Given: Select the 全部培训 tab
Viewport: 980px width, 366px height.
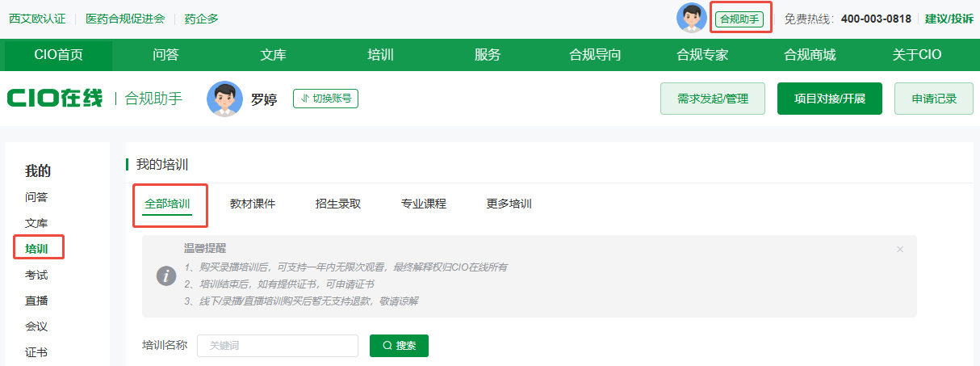Looking at the screenshot, I should [x=168, y=204].
